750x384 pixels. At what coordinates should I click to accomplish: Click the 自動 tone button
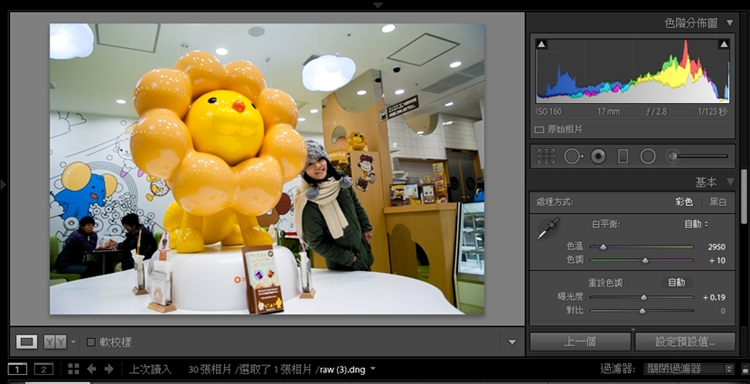pos(677,283)
